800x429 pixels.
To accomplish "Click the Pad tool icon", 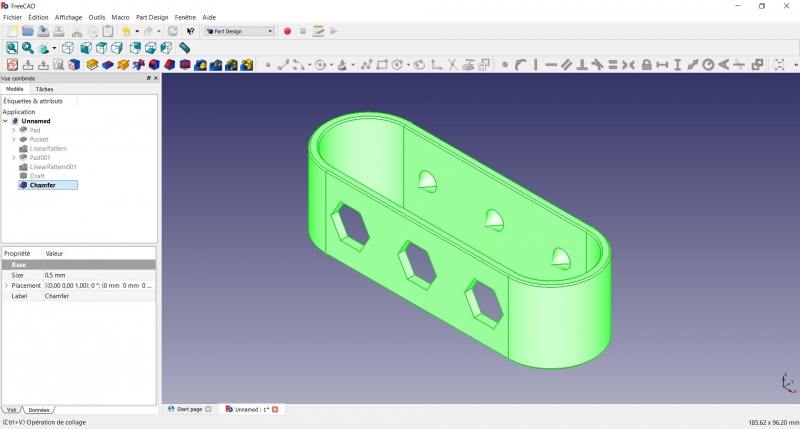I will (92, 65).
